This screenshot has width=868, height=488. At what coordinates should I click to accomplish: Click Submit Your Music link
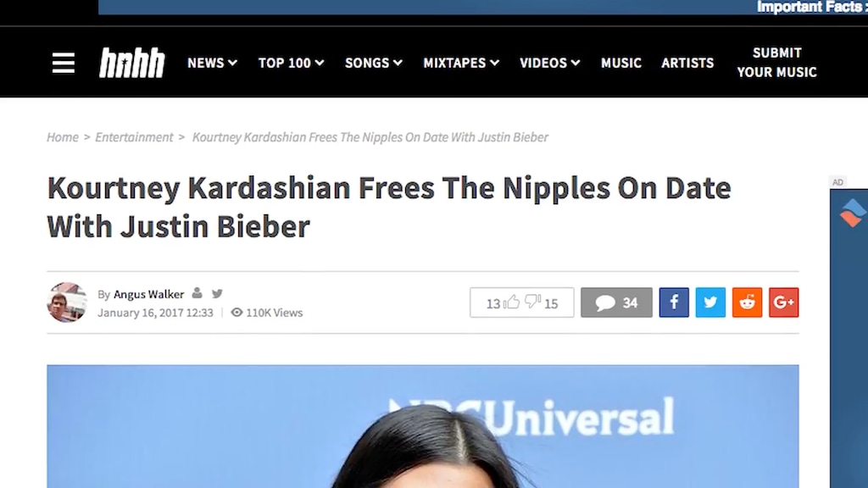coord(776,63)
